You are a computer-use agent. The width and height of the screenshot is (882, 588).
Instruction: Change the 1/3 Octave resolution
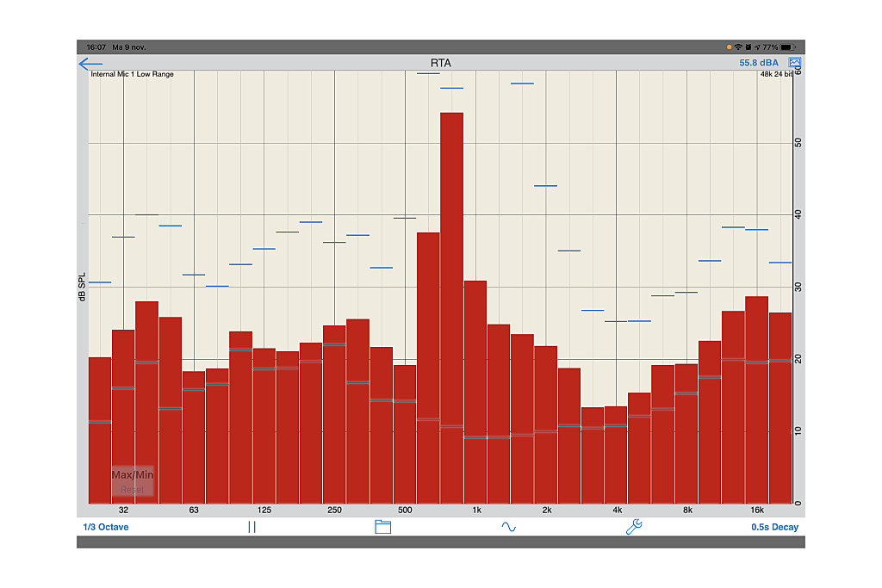(106, 527)
